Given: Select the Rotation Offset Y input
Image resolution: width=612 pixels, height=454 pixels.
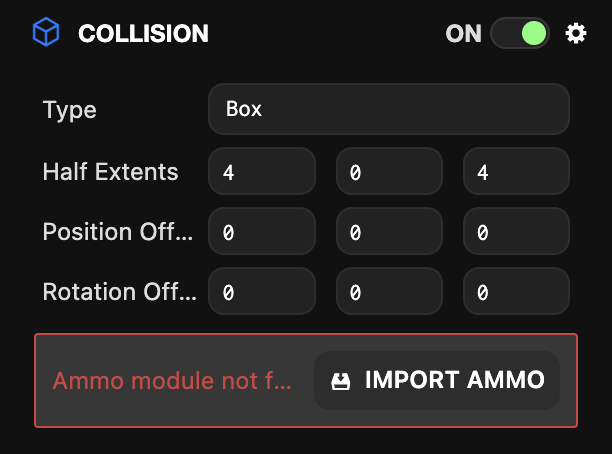Looking at the screenshot, I should pos(389,292).
